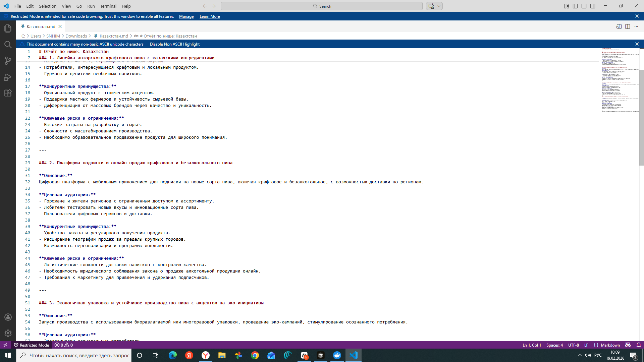Change language mode via Markdown indicator
644x362 pixels.
point(610,345)
